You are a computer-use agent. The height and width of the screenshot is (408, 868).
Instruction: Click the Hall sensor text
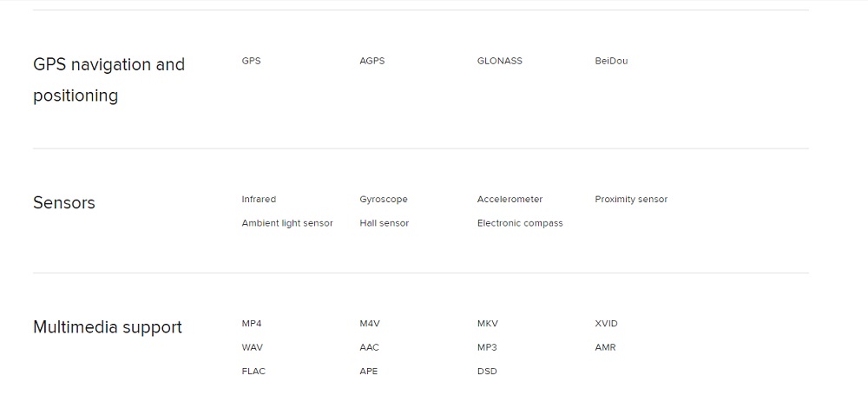click(x=384, y=223)
